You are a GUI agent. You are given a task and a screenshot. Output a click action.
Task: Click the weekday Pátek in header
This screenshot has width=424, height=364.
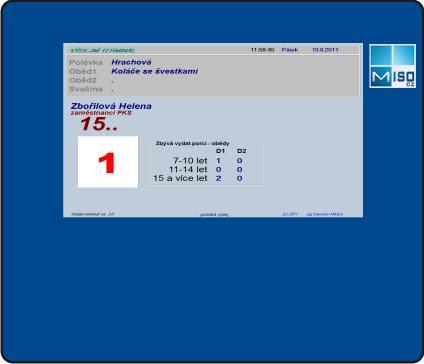289,50
